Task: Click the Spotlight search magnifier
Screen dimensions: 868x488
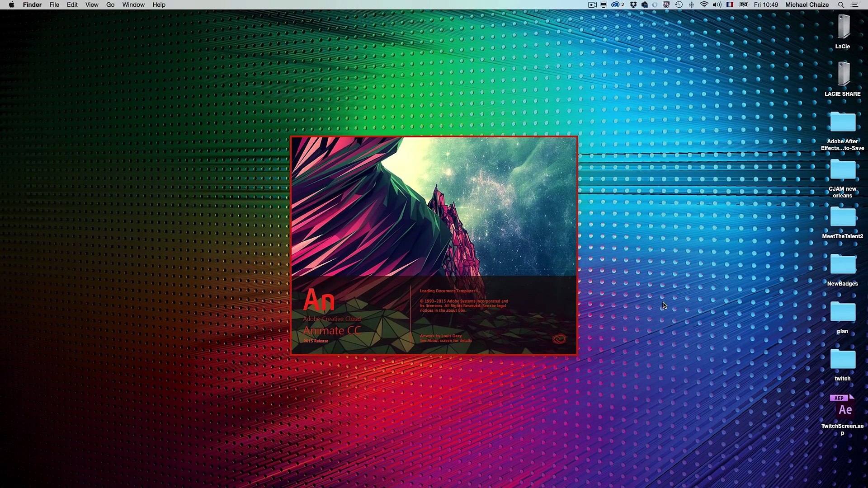Action: pos(841,5)
